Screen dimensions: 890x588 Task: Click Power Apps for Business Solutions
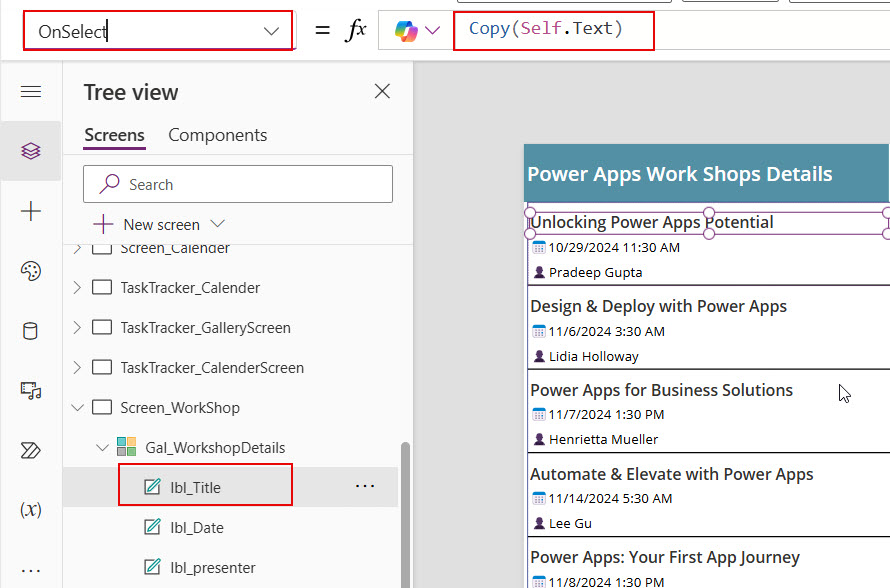pos(661,390)
